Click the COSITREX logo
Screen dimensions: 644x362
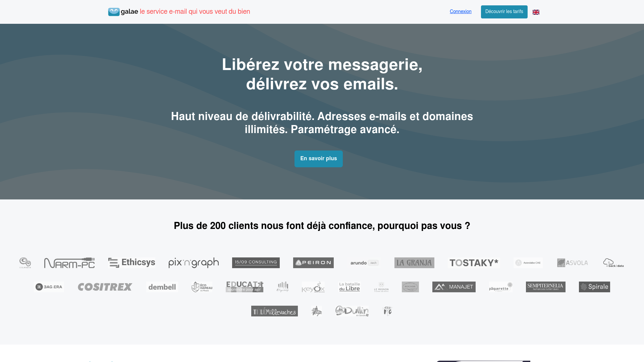click(x=105, y=287)
